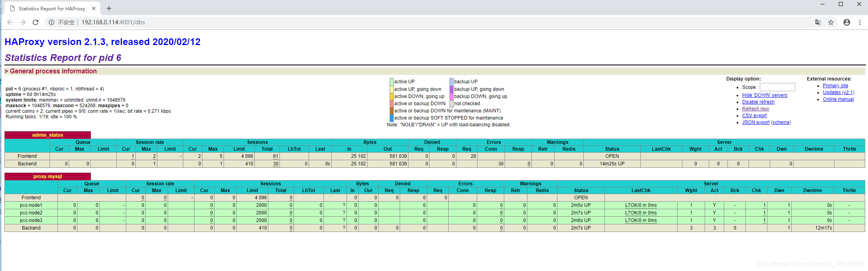Image resolution: width=868 pixels, height=271 pixels.
Task: Open the CSV export link
Action: pyautogui.click(x=754, y=116)
